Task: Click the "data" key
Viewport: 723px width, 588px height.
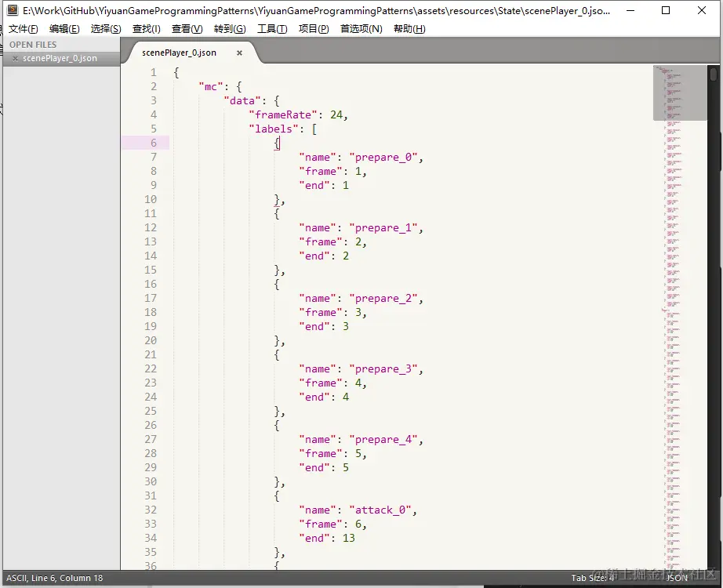Action: (x=242, y=101)
